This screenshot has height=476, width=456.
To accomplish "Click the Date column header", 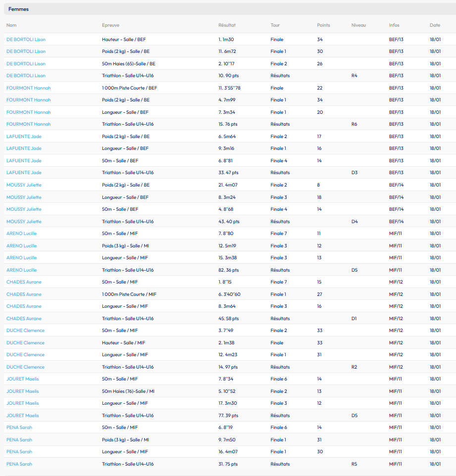I will (x=435, y=25).
